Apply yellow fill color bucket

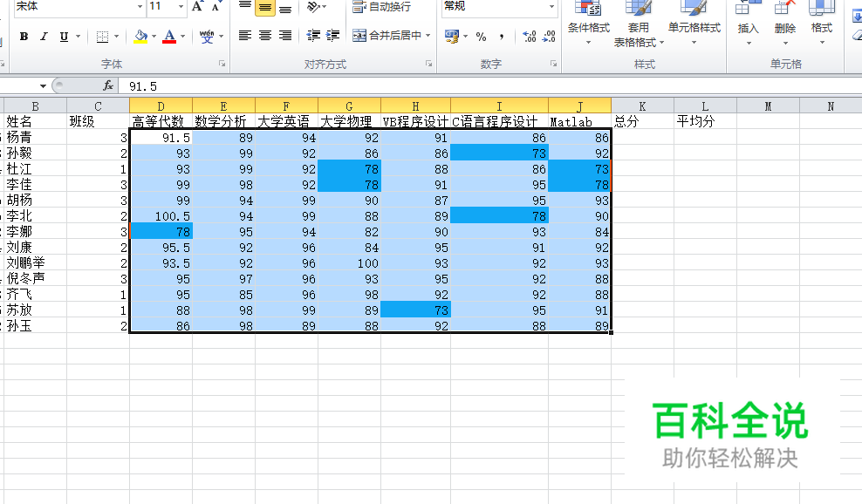pyautogui.click(x=140, y=37)
